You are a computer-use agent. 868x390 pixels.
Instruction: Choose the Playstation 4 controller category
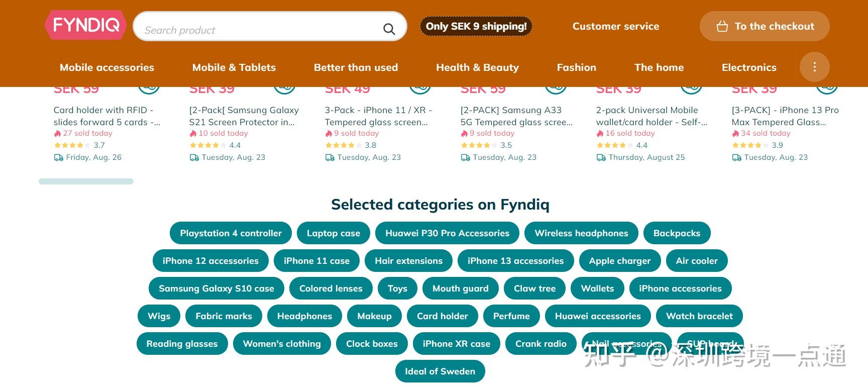[x=231, y=233]
